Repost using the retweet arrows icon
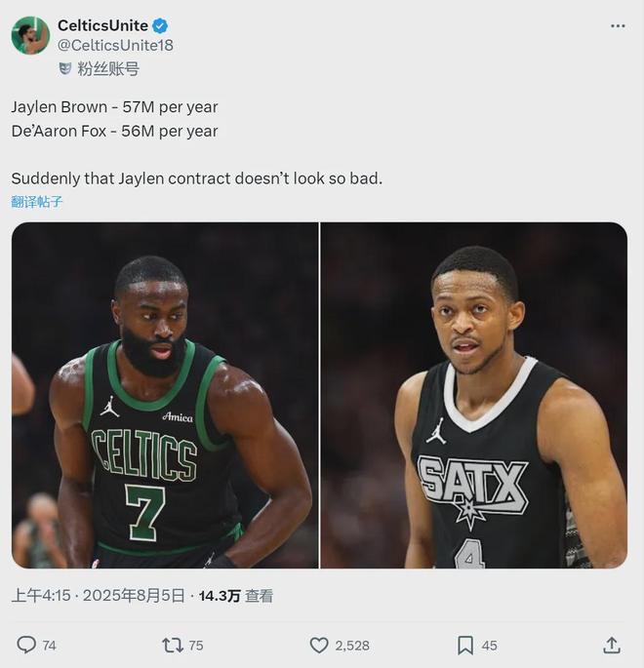The width and height of the screenshot is (644, 668). click(x=173, y=645)
